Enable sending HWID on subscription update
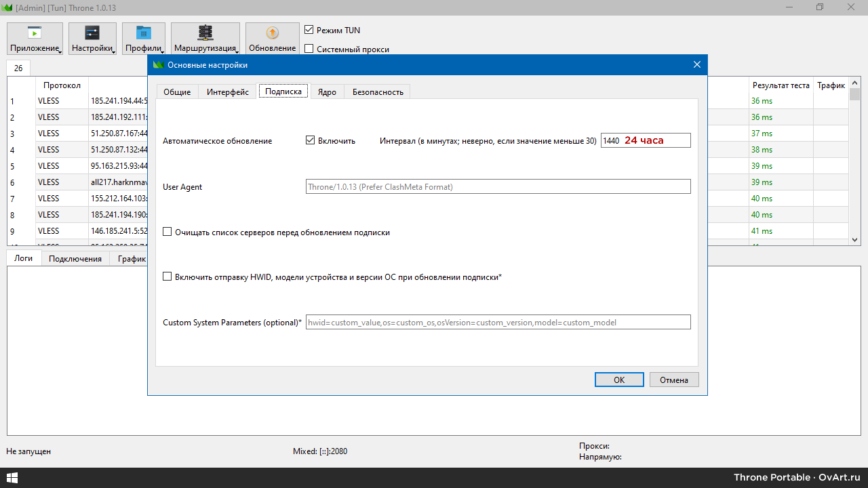 coord(167,277)
